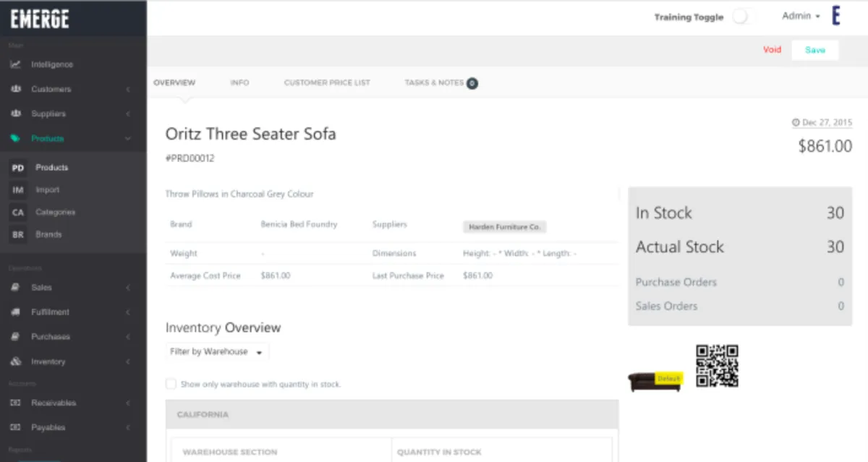Click the Fulfilment truck icon
The height and width of the screenshot is (462, 868).
[15, 312]
